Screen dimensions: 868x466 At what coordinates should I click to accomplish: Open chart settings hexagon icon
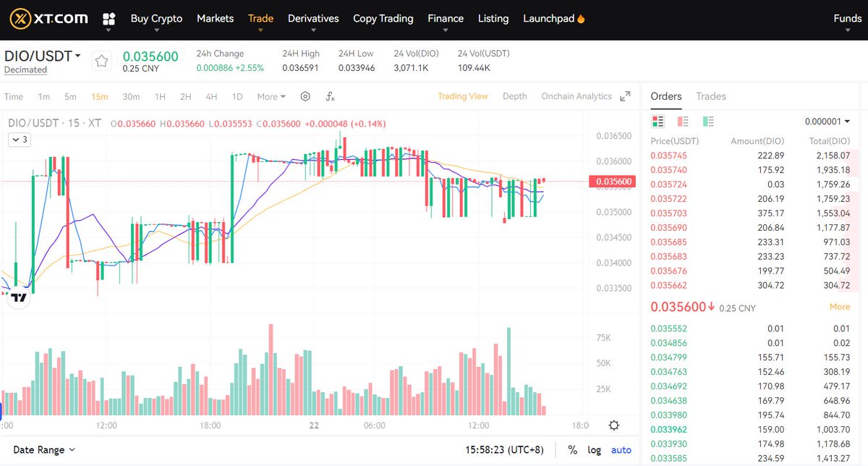[305, 96]
